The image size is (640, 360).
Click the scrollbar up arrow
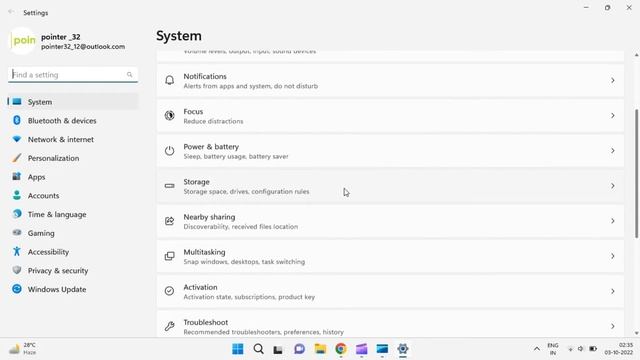636,55
